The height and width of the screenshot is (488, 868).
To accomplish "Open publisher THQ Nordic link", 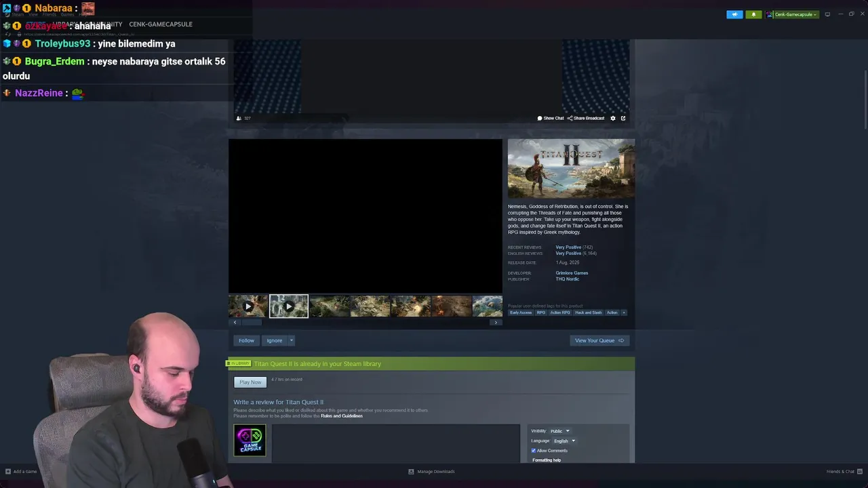I will [567, 279].
